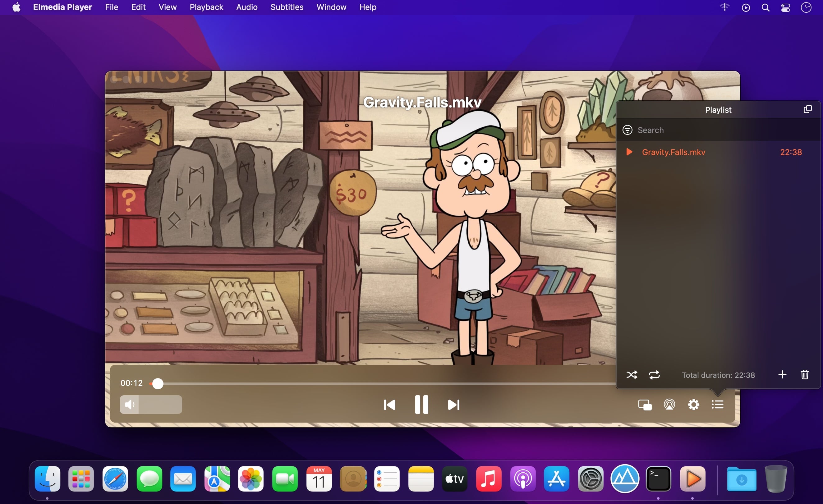
Task: Open the Subtitles menu
Action: click(287, 7)
